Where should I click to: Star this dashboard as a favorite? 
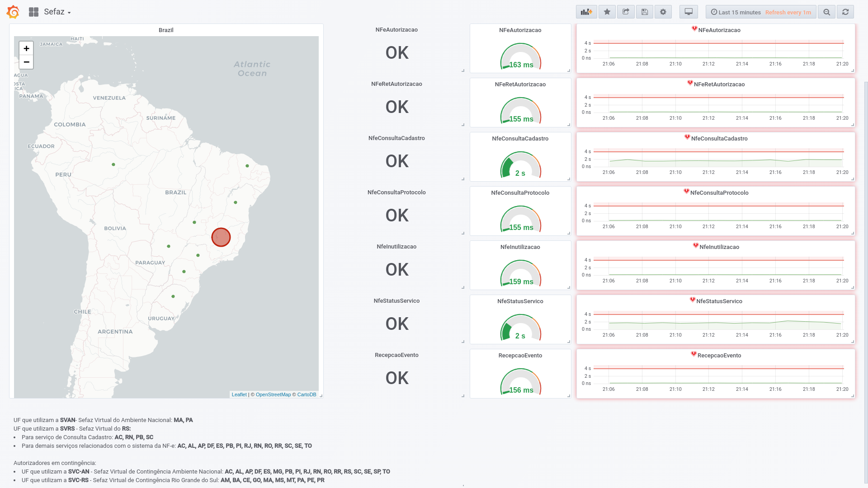point(607,12)
